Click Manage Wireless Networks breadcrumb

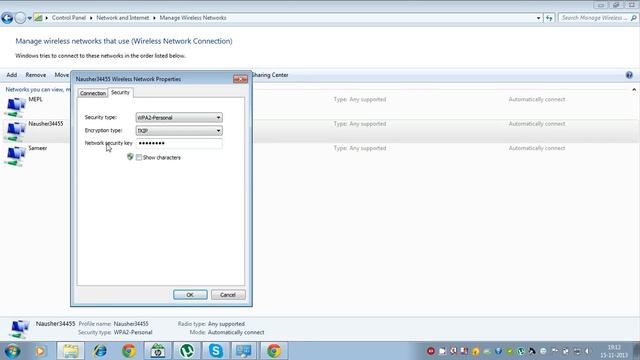tap(193, 18)
